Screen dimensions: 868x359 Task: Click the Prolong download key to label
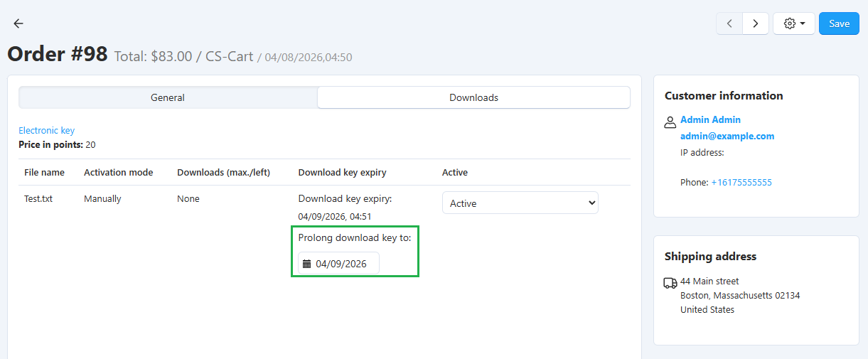[x=355, y=237]
